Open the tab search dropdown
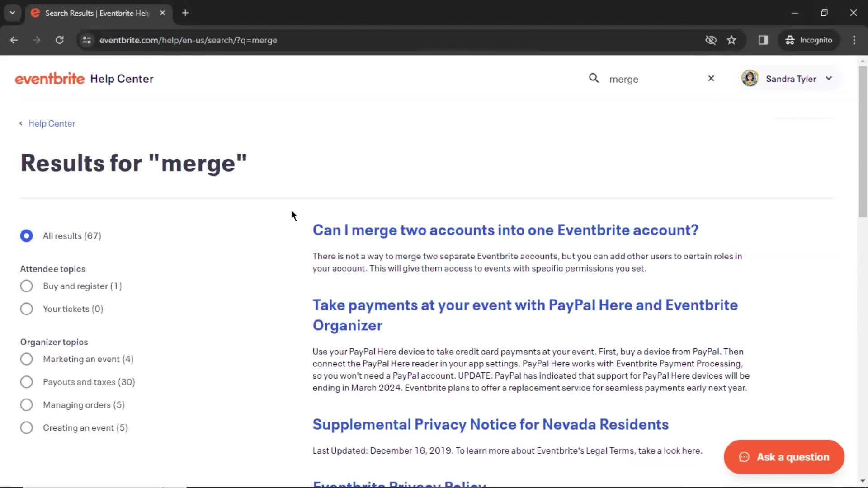Viewport: 868px width, 488px height. (12, 13)
